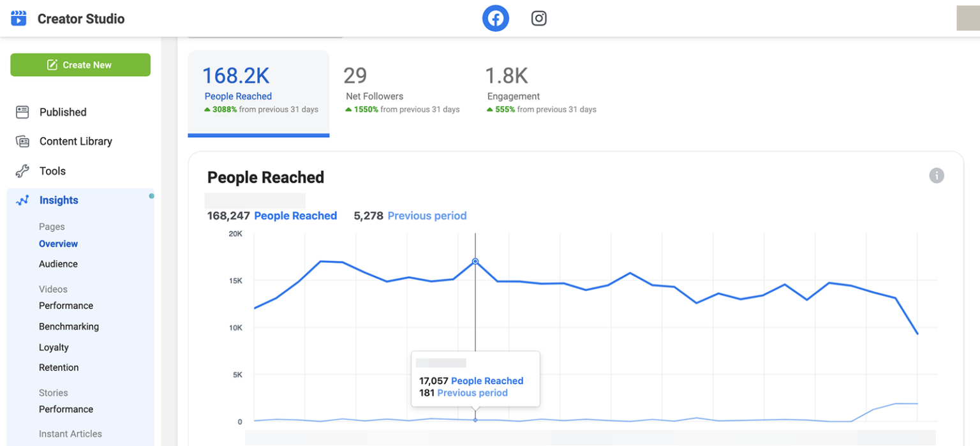Click the Insights graph icon
Image resolution: width=980 pixels, height=446 pixels.
click(x=22, y=200)
